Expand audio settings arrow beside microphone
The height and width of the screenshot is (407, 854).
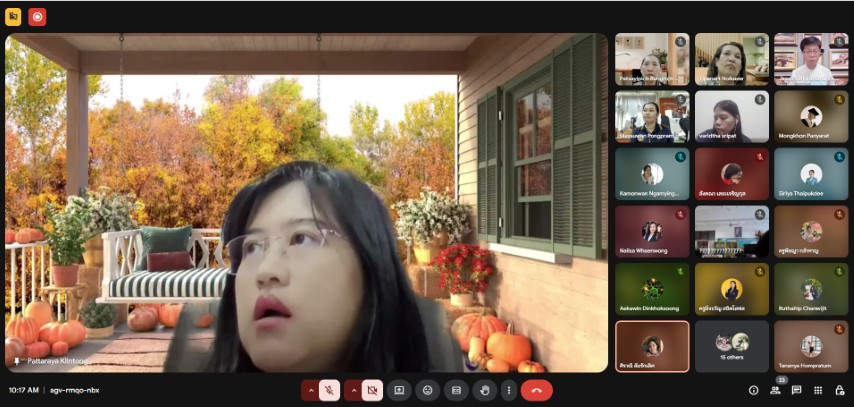tap(310, 390)
